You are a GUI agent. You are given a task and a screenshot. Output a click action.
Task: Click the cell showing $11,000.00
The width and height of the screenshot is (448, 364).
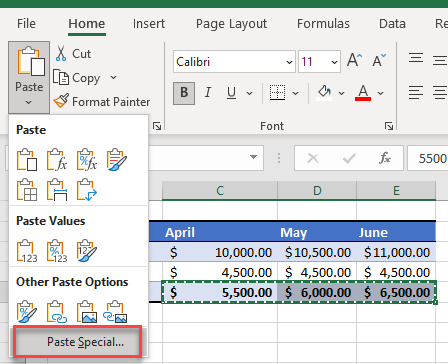coord(396,252)
